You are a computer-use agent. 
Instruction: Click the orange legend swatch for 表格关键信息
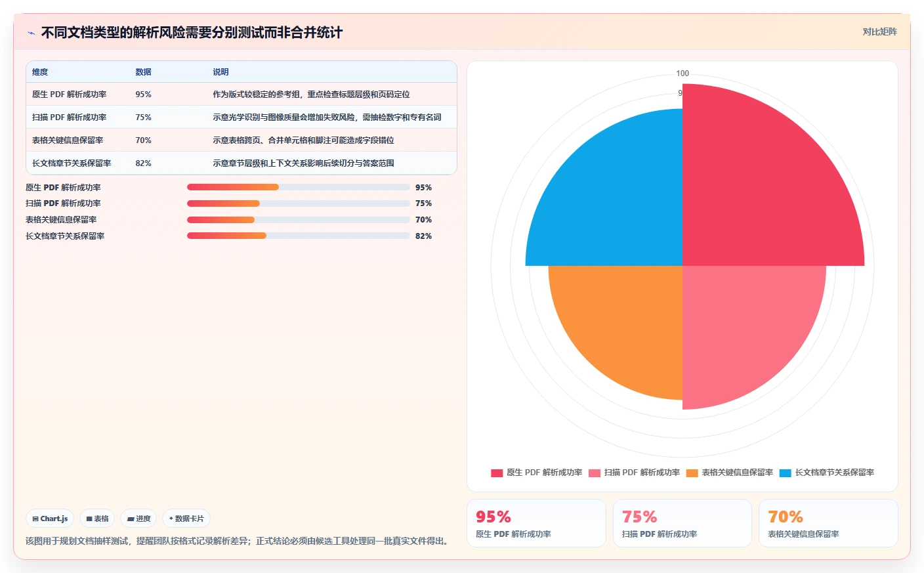pos(692,473)
